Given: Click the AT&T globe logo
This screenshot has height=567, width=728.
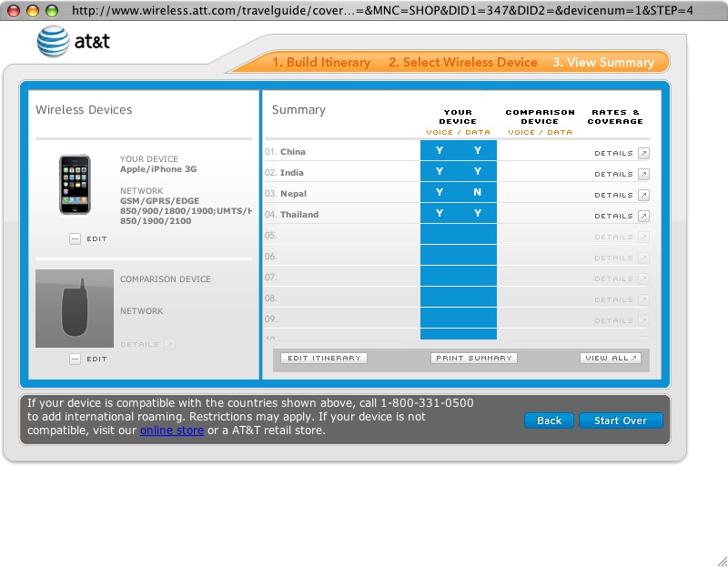Looking at the screenshot, I should pos(53,41).
